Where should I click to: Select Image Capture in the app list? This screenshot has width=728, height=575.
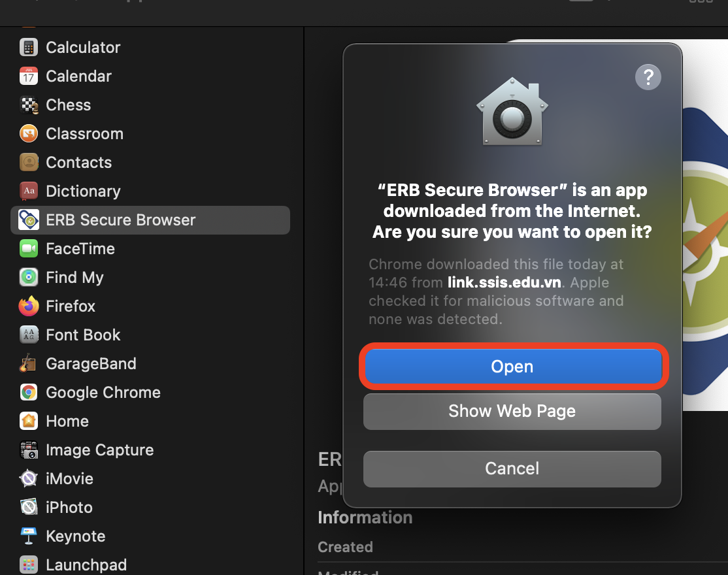tap(99, 450)
